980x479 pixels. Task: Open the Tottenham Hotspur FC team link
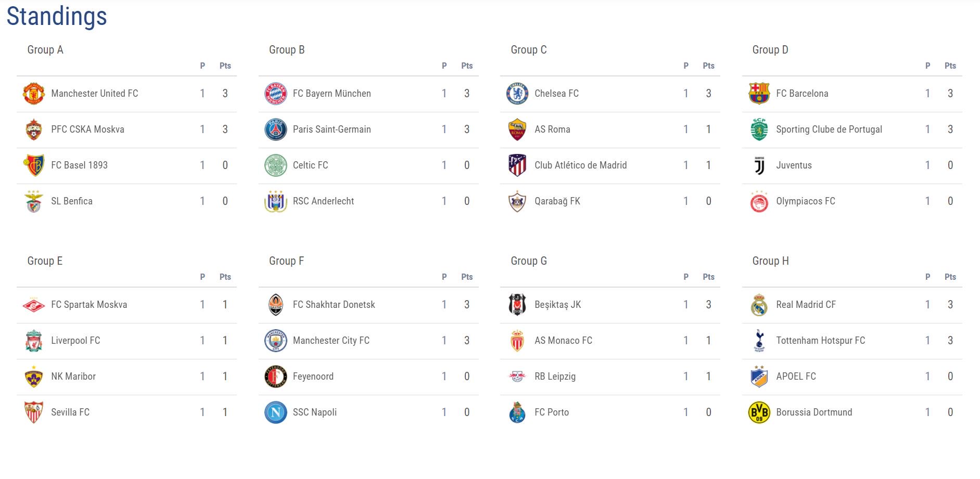(x=820, y=341)
